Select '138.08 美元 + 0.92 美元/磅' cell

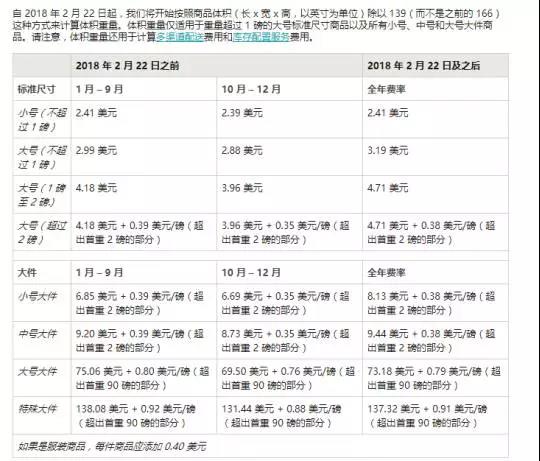pos(136,416)
